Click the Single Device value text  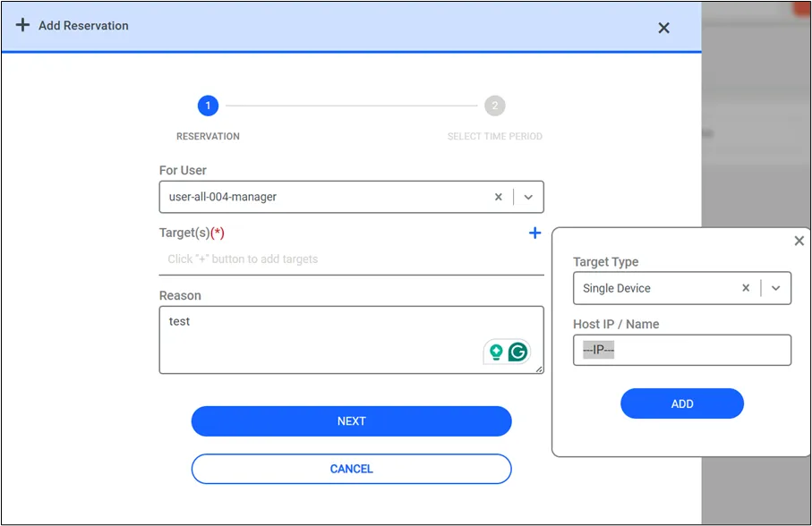tap(617, 288)
